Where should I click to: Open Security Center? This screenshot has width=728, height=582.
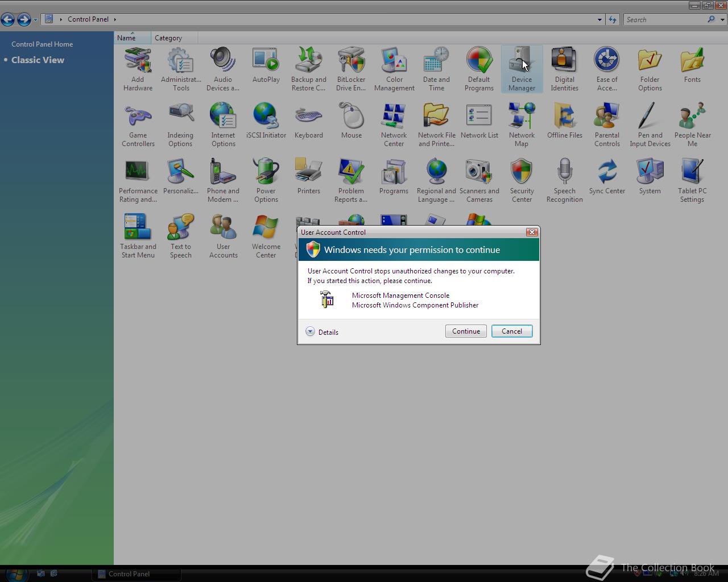tap(522, 180)
